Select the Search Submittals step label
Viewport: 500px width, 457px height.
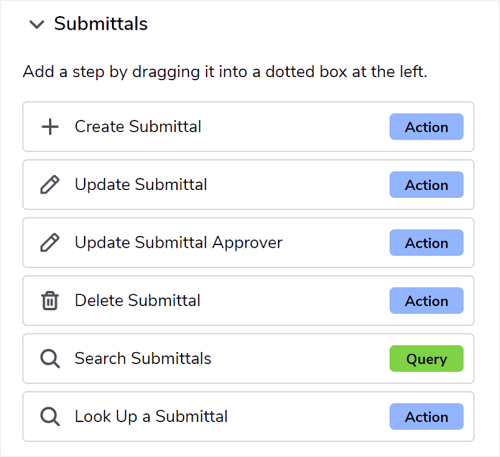(143, 359)
